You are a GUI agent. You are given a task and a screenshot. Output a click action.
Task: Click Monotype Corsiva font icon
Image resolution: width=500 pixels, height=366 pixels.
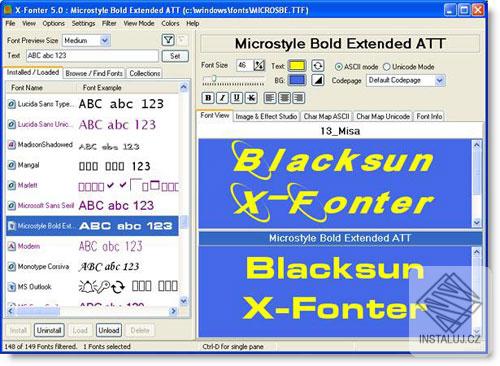point(12,267)
